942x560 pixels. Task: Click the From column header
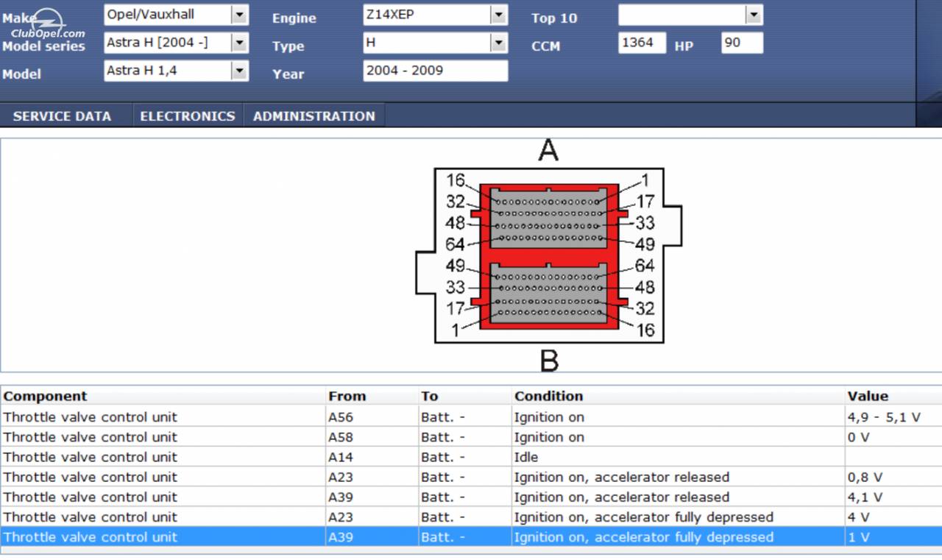[372, 396]
